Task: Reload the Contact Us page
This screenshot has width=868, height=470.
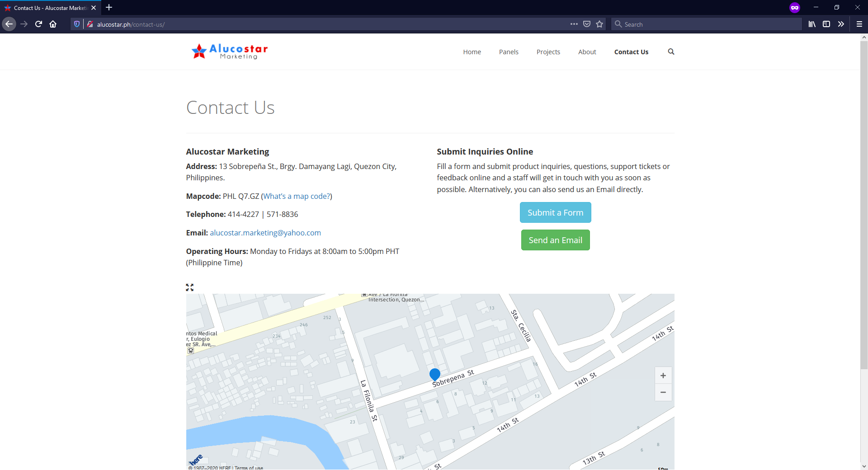Action: tap(38, 24)
